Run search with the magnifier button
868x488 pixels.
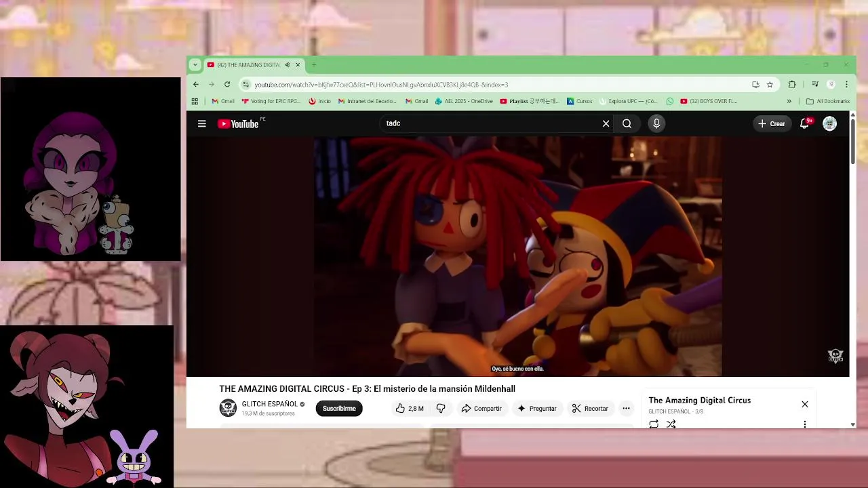(x=627, y=123)
